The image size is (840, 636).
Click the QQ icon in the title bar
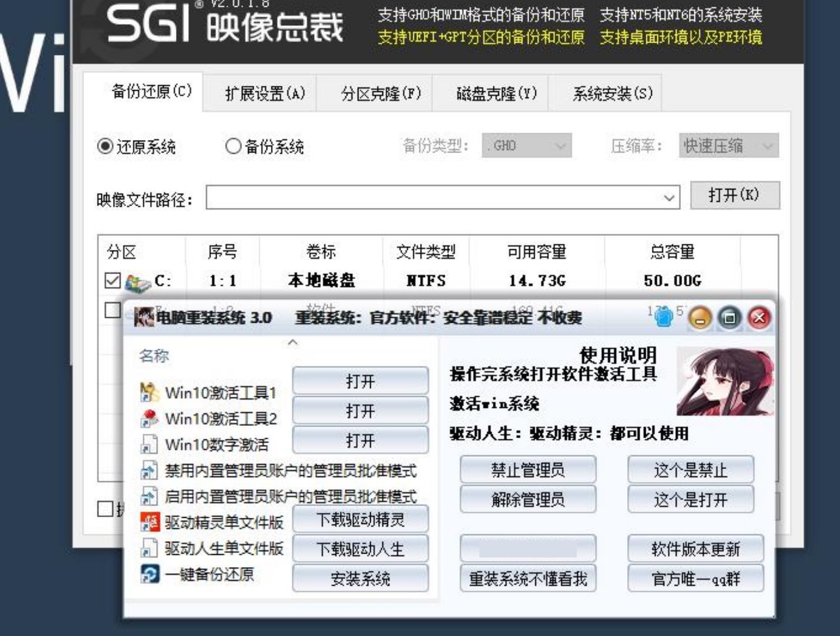click(664, 318)
